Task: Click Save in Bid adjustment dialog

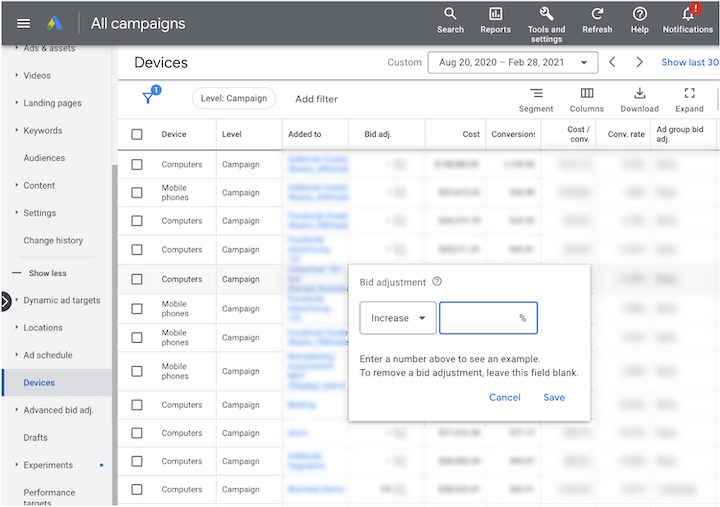Action: [554, 397]
